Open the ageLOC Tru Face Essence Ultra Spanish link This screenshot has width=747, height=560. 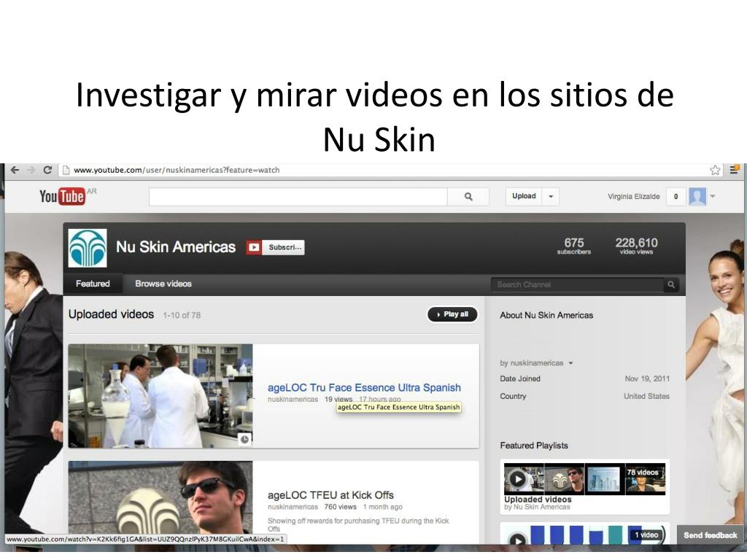(364, 388)
